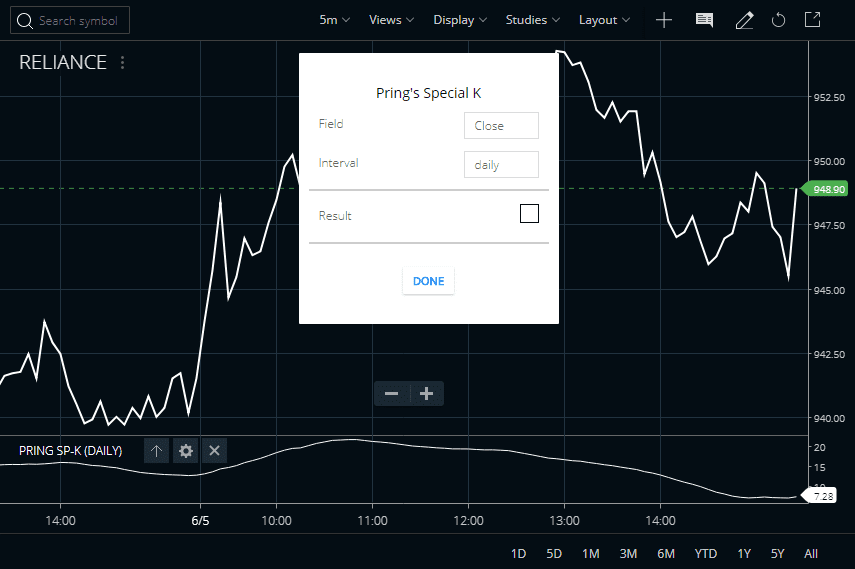Open the Interval daily selector
855x569 pixels.
click(x=501, y=165)
